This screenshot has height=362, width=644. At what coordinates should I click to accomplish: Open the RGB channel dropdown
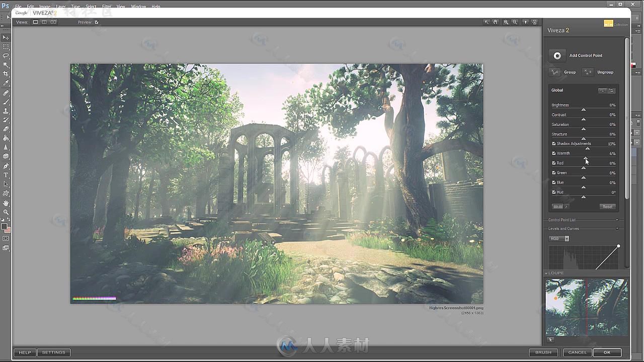559,238
